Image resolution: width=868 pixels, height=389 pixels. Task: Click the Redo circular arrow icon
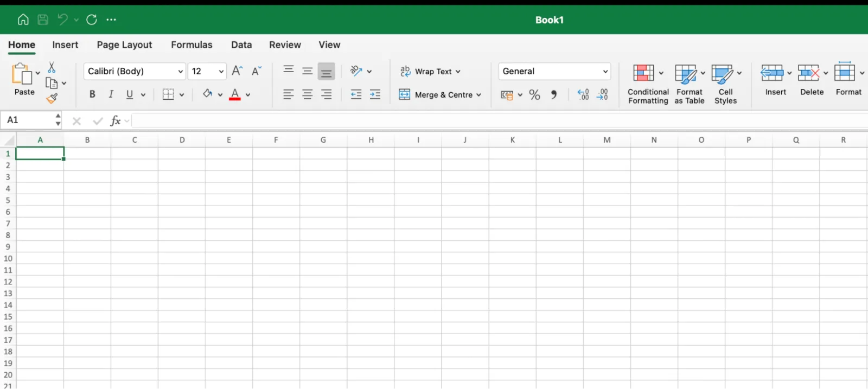92,20
